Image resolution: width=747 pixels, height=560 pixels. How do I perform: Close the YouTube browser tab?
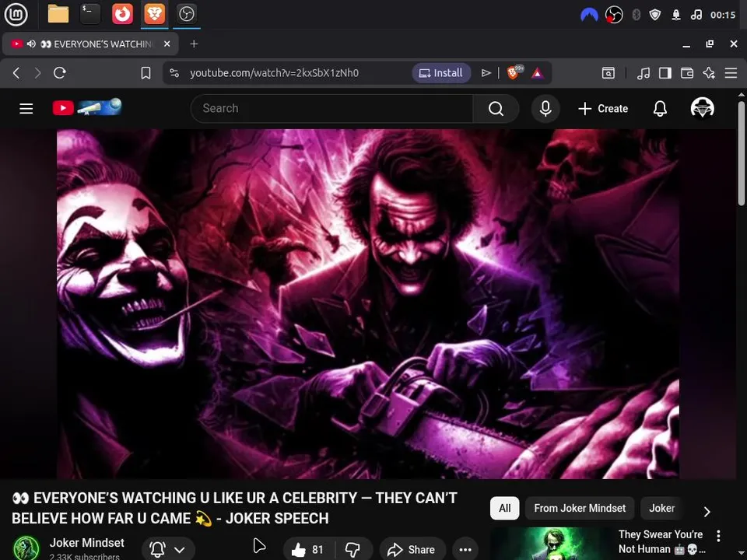167,44
